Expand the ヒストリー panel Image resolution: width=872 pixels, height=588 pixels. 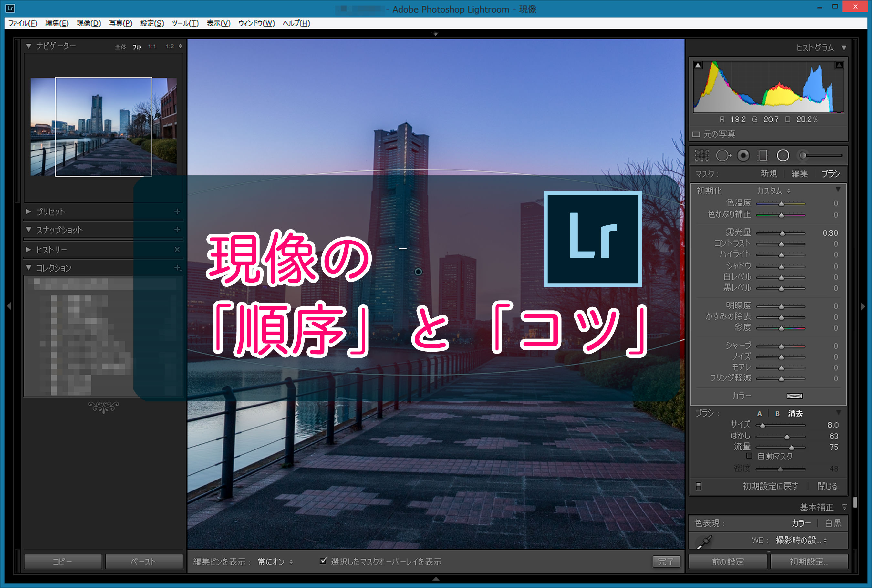click(28, 249)
